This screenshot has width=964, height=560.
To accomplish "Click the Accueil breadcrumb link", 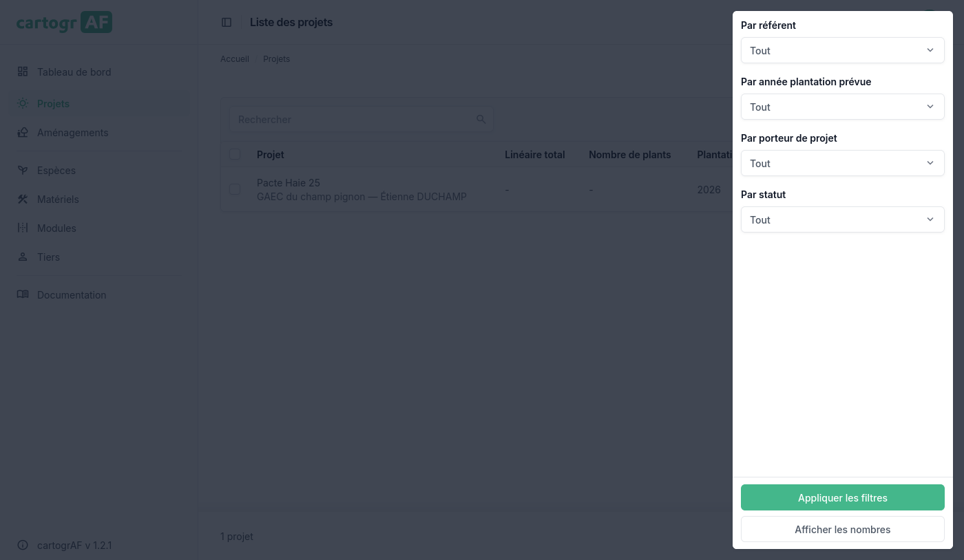I will (235, 59).
